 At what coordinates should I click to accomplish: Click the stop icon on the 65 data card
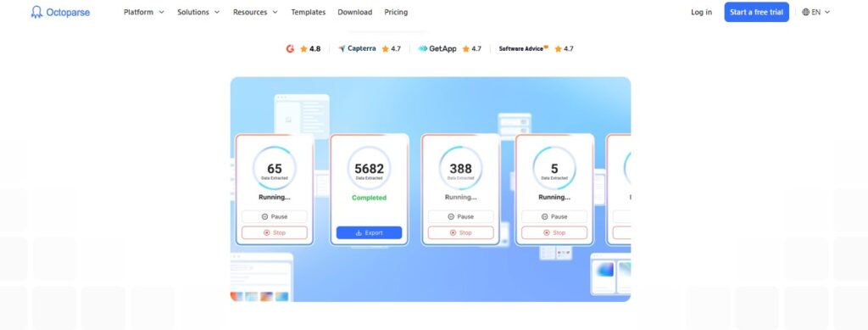[x=266, y=233]
